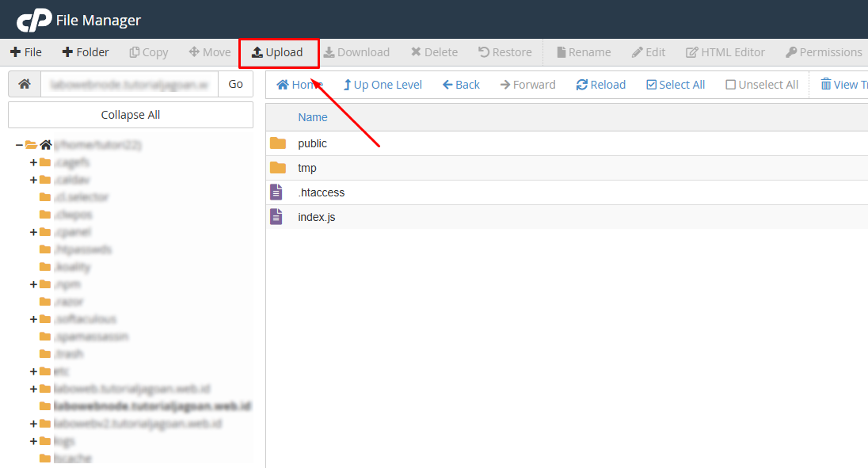Open the HTML Editor
The image size is (868, 468).
[x=725, y=52]
